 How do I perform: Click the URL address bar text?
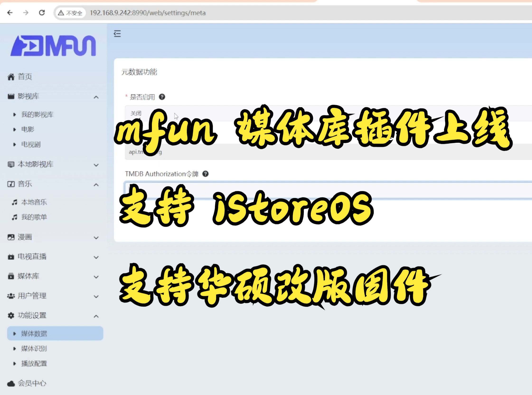pos(148,13)
